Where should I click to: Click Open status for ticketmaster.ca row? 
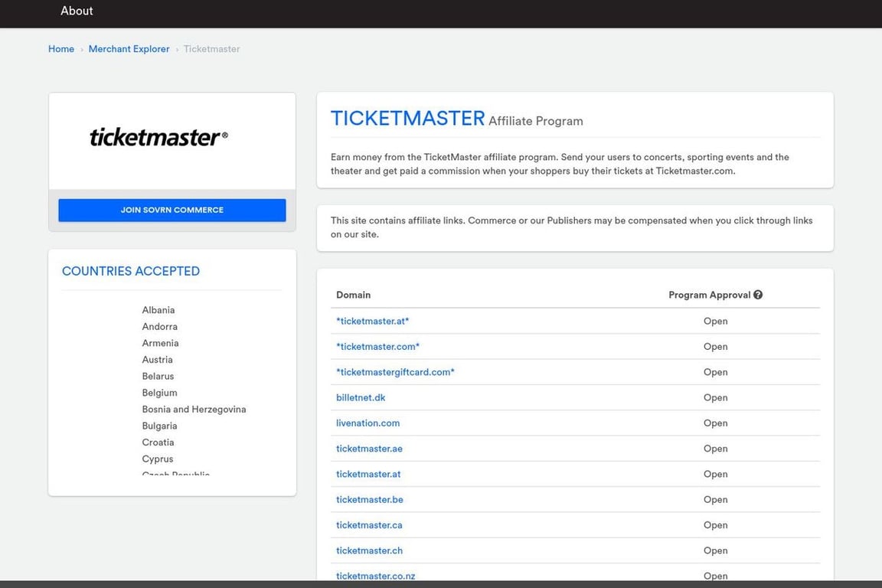click(716, 525)
